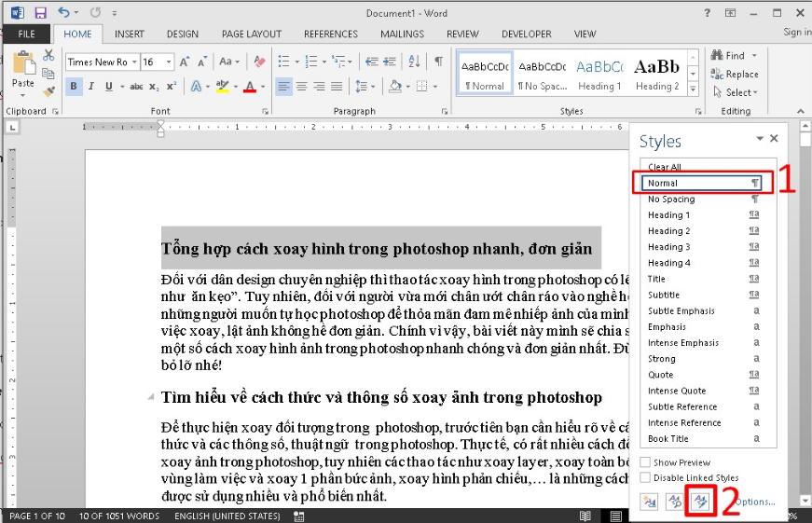Click the Format Painter brush icon
The image size is (812, 523).
click(48, 92)
